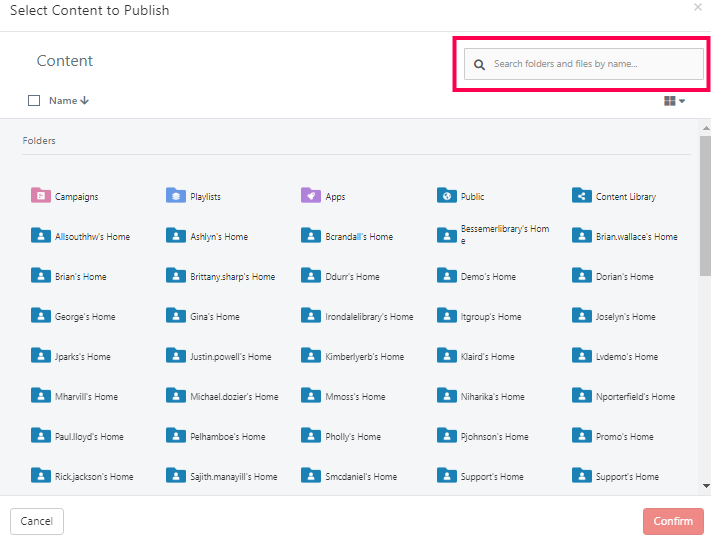
Task: Open the Apps folder icon
Action: click(311, 195)
